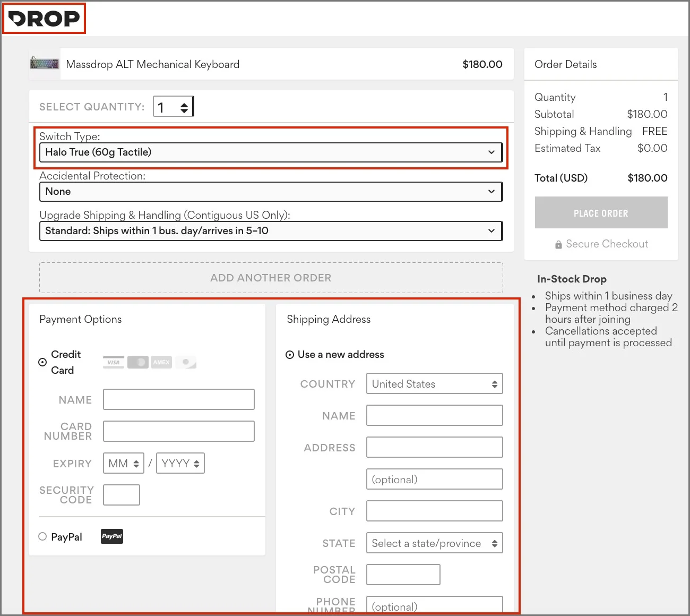The height and width of the screenshot is (616, 690).
Task: Click the Secure Checkout text
Action: click(x=607, y=244)
